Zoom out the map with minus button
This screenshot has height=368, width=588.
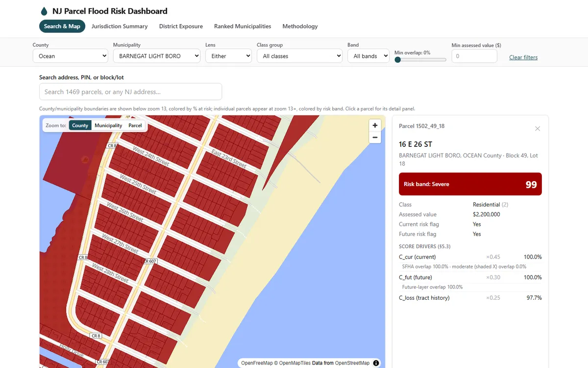tap(375, 138)
